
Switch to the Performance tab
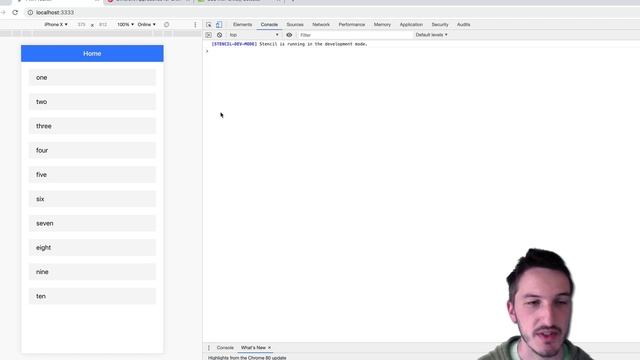click(351, 24)
